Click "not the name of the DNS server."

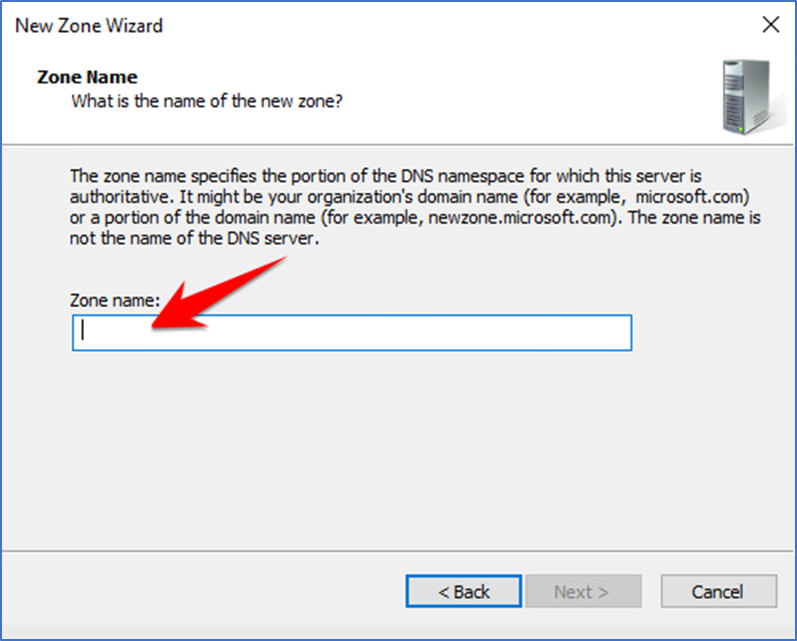click(x=194, y=238)
